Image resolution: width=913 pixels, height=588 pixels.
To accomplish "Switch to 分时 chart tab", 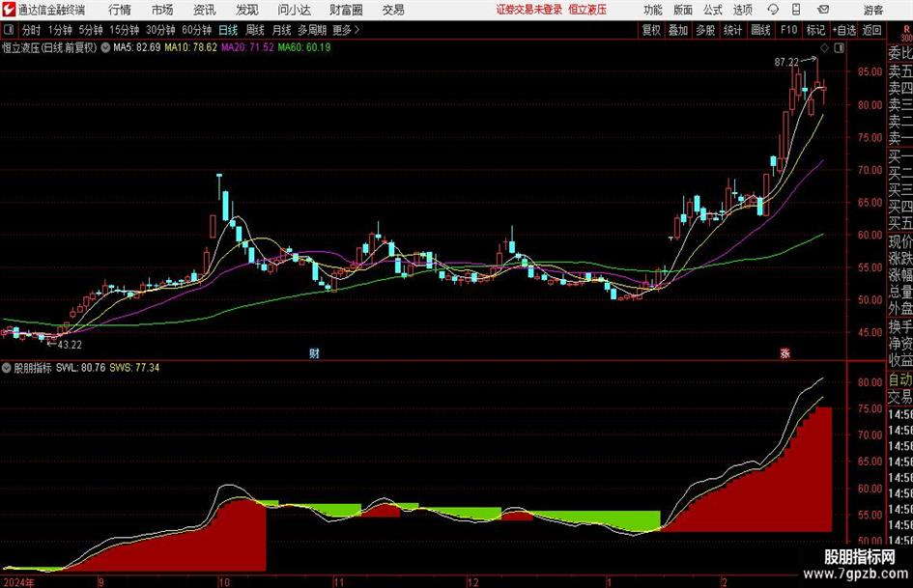I will click(31, 30).
